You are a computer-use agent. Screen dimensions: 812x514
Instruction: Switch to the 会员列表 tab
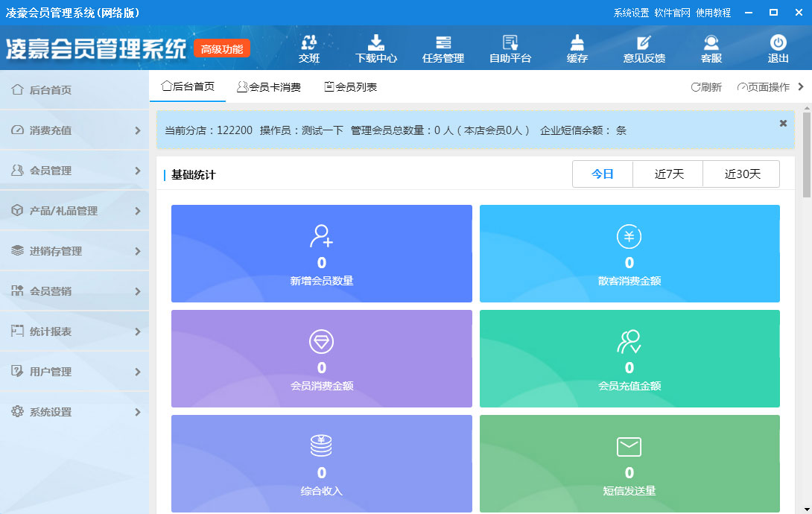351,87
